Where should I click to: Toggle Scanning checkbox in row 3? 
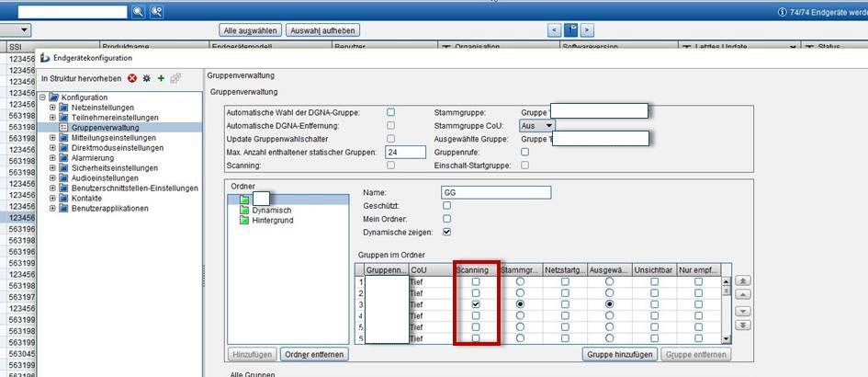476,303
